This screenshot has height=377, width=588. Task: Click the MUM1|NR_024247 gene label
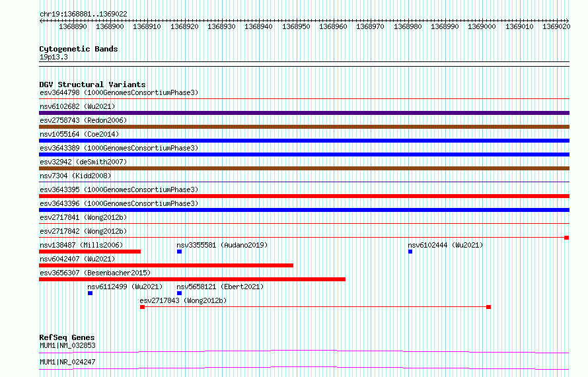pyautogui.click(x=67, y=362)
